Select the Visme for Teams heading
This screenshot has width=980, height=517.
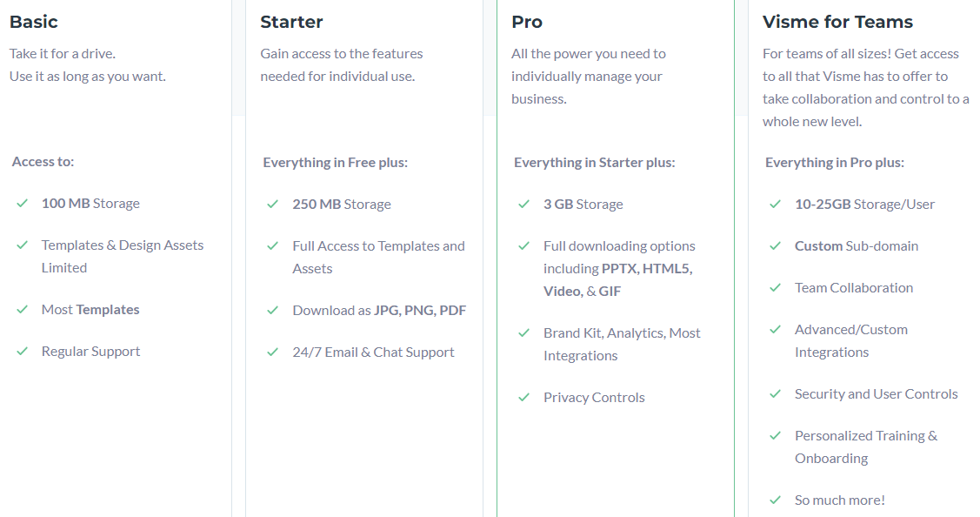837,22
